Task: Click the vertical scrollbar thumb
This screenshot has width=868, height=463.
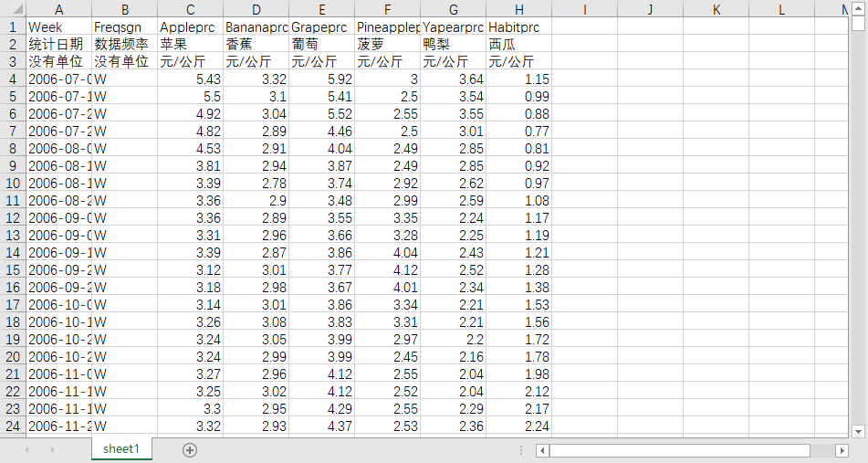Action: point(858,23)
